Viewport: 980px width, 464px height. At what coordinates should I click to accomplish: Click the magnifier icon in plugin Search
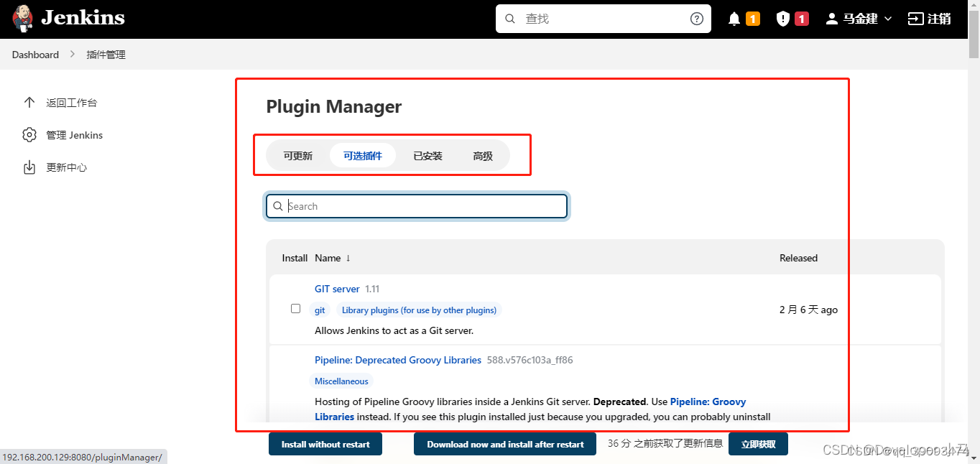pyautogui.click(x=278, y=206)
